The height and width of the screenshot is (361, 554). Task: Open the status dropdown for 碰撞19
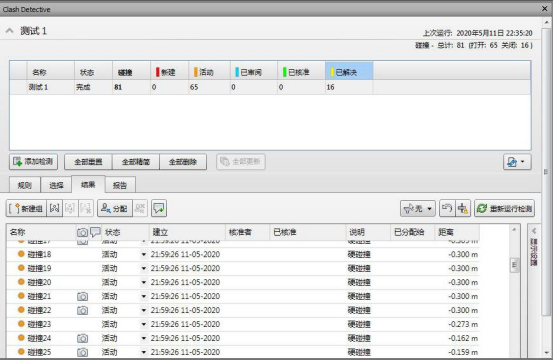click(144, 268)
